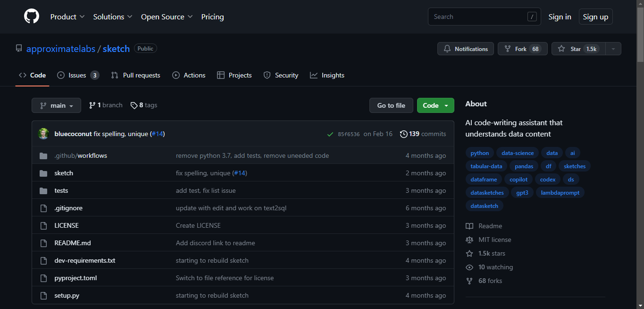Click the tests folder icon
644x309 pixels.
pos(43,190)
